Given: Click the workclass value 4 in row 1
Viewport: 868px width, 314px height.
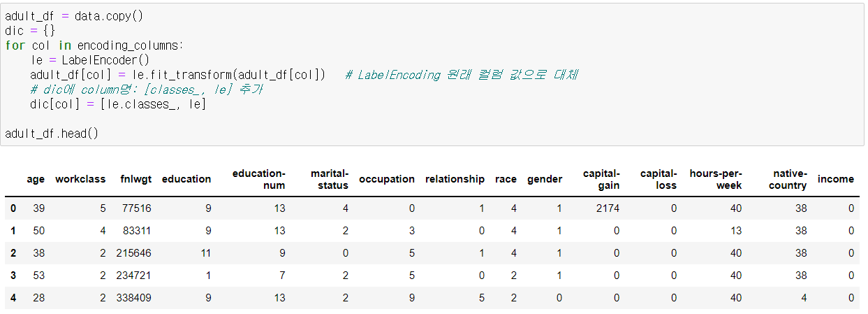Looking at the screenshot, I should (102, 231).
